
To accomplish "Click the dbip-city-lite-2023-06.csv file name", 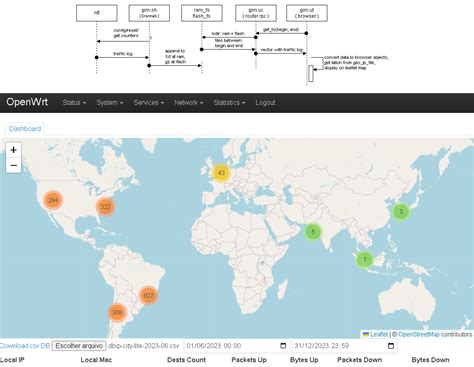I will click(x=144, y=346).
